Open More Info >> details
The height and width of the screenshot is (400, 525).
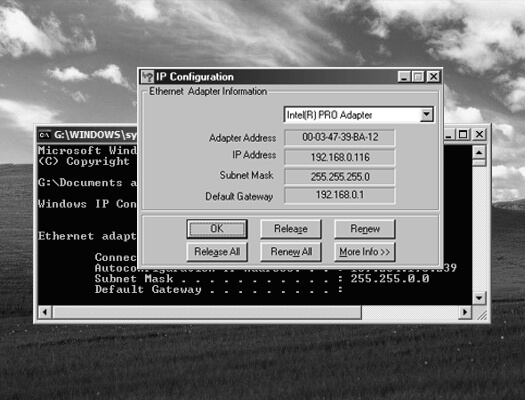coord(365,252)
